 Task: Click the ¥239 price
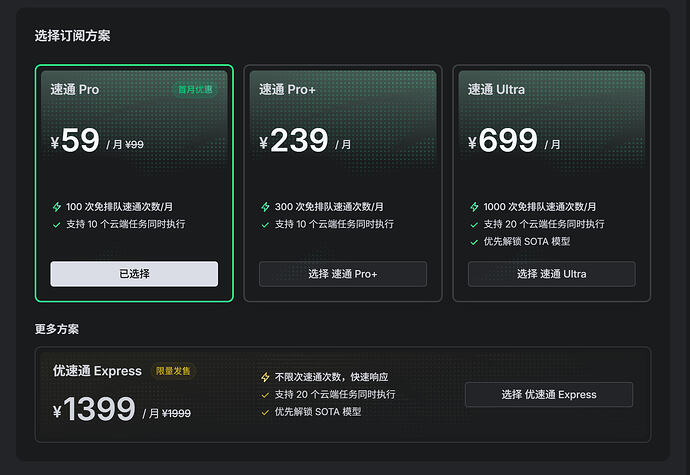tap(294, 140)
